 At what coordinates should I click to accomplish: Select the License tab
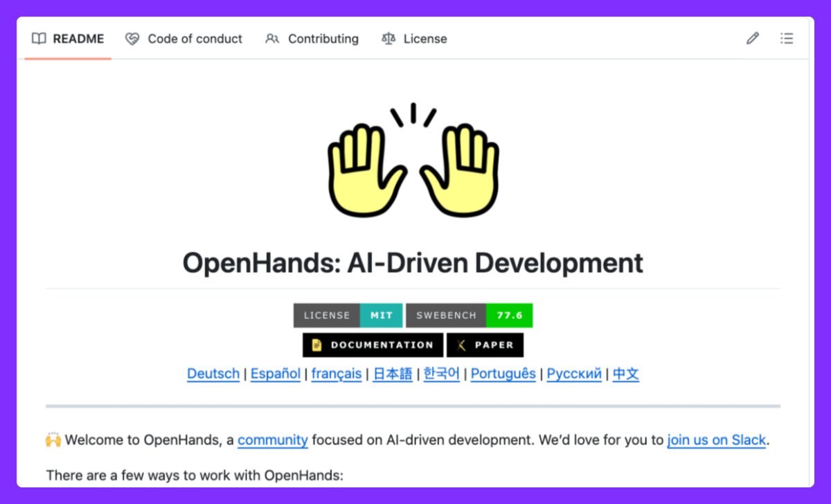click(x=414, y=39)
